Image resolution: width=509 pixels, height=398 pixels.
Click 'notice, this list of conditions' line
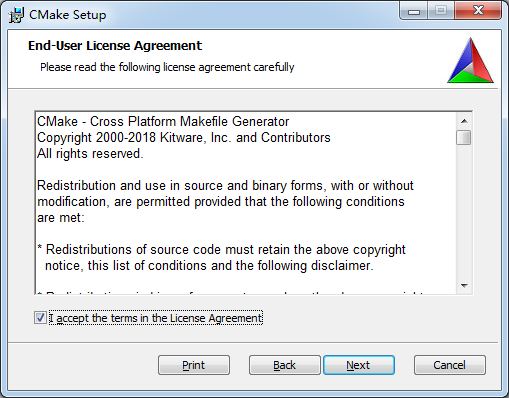[209, 266]
